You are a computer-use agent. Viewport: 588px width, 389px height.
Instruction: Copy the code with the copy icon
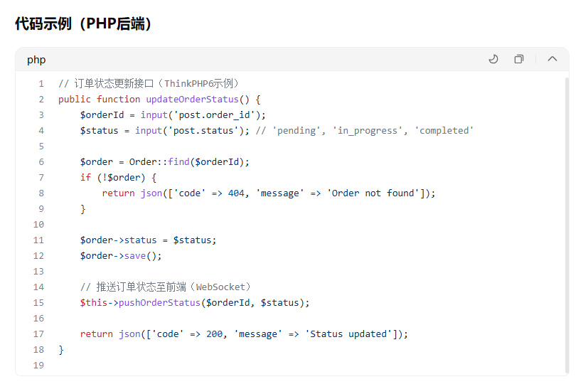[x=519, y=59]
